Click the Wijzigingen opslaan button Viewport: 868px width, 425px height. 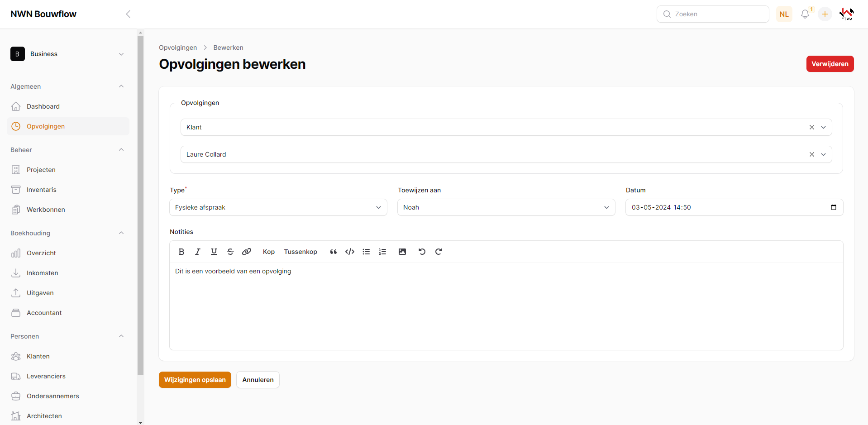[195, 380]
